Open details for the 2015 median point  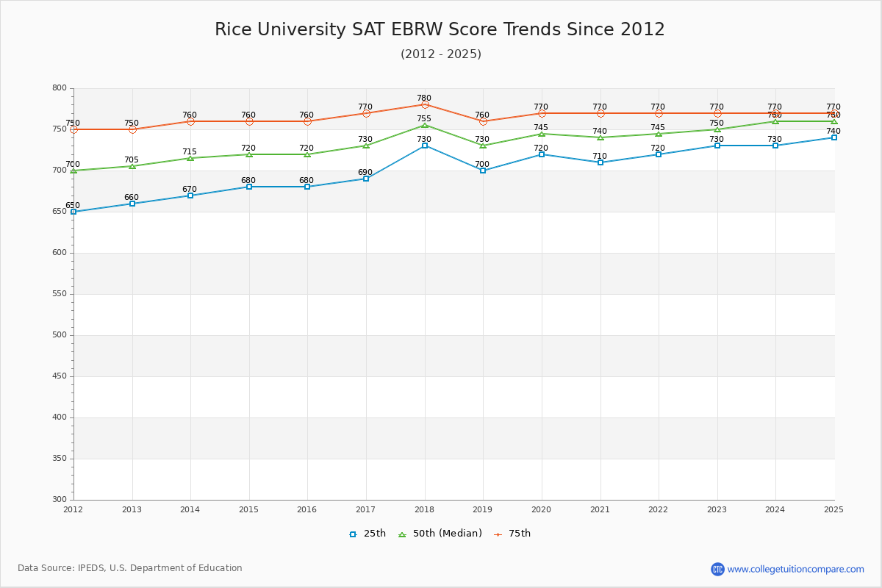pos(248,155)
